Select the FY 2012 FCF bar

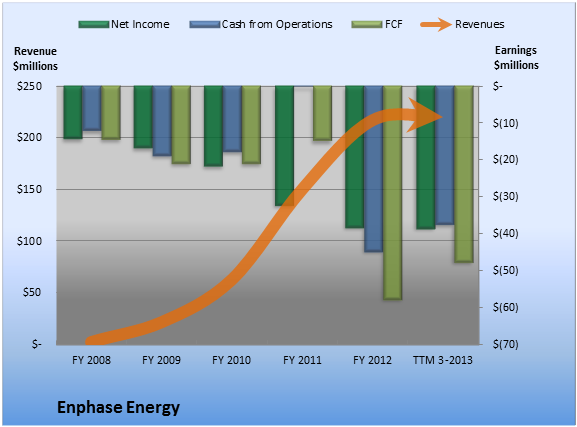(393, 193)
